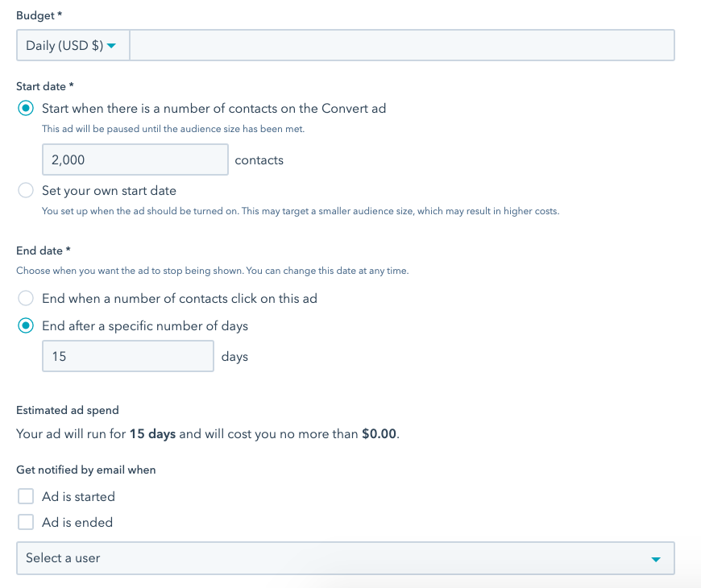The height and width of the screenshot is (588, 701).
Task: Click the 'Ad is ended' label text
Action: click(77, 522)
